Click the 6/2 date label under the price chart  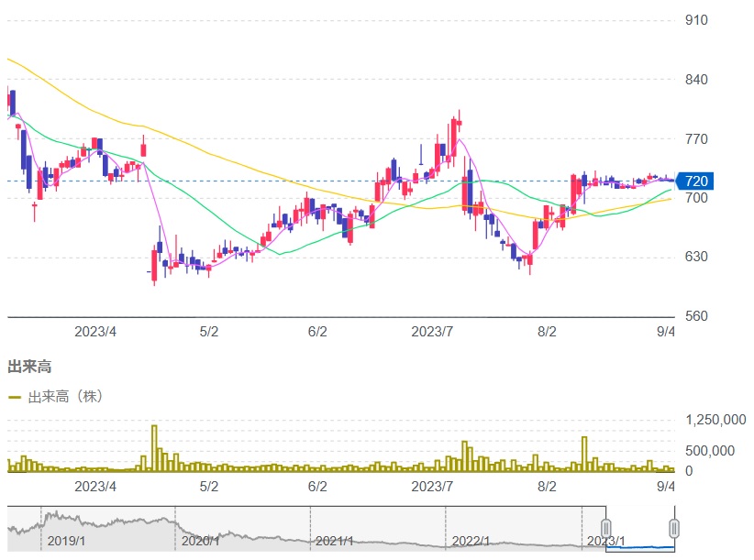tap(317, 332)
